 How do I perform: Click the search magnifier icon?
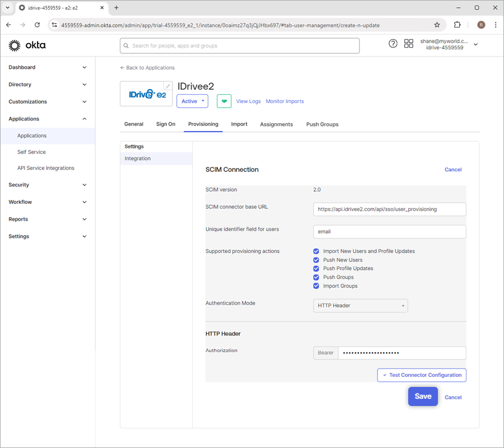tap(126, 45)
